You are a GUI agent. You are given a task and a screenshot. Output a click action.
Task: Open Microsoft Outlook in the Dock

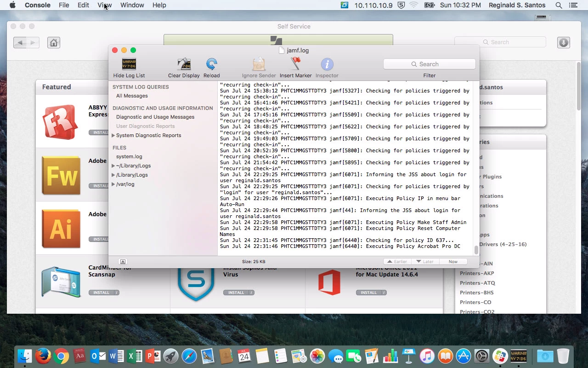pos(98,356)
